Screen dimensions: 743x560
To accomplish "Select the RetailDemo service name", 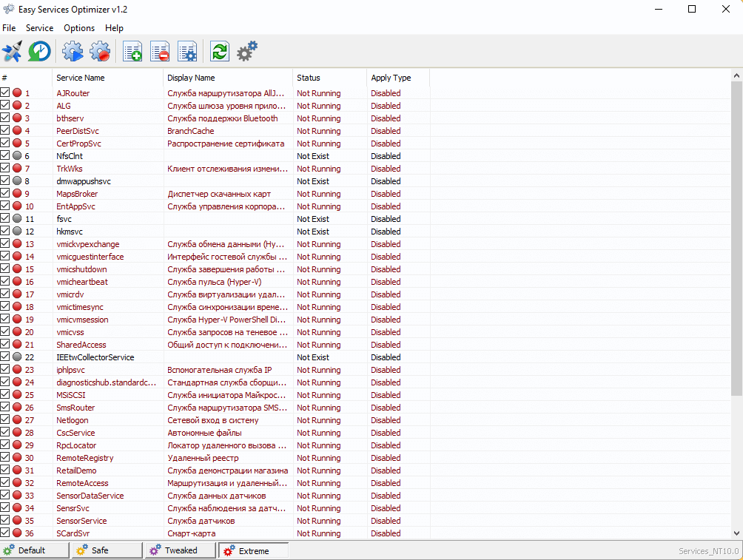I will (x=76, y=470).
